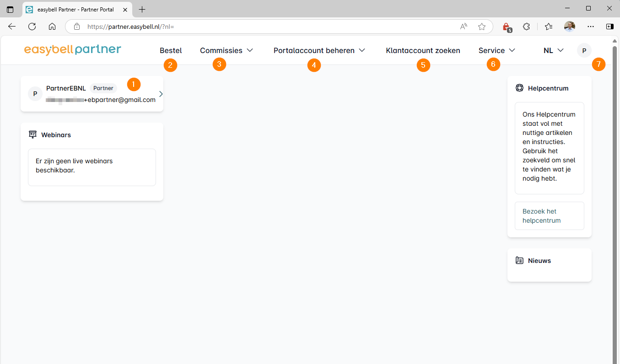Viewport: 620px width, 364px height.
Task: Expand Portalaccount beheren dropdown
Action: (319, 50)
